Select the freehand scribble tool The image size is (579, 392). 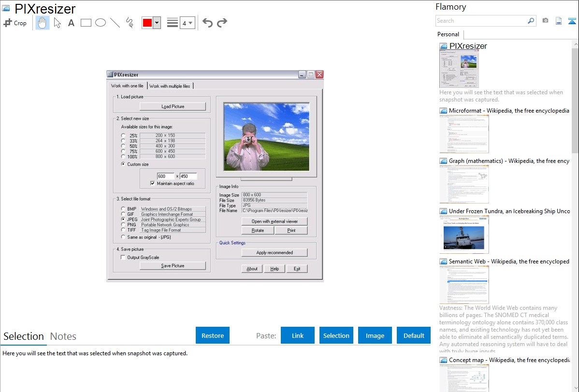(130, 23)
